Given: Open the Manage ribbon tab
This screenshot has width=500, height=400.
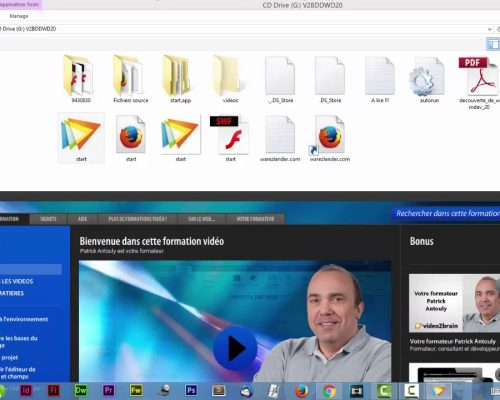Looking at the screenshot, I should coord(19,16).
